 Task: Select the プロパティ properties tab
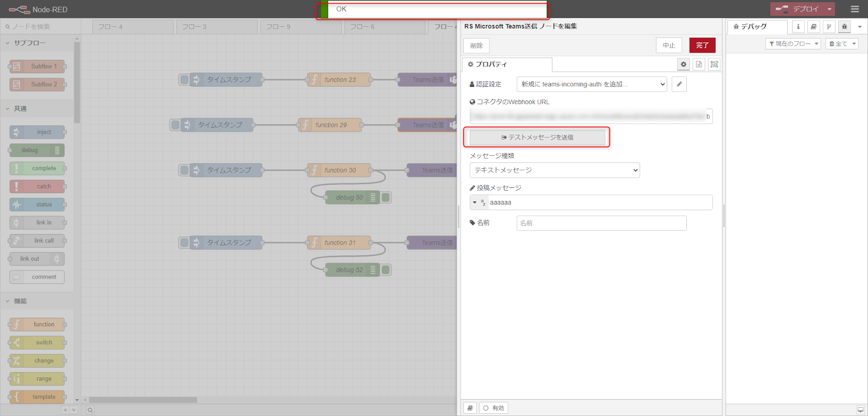[507, 65]
